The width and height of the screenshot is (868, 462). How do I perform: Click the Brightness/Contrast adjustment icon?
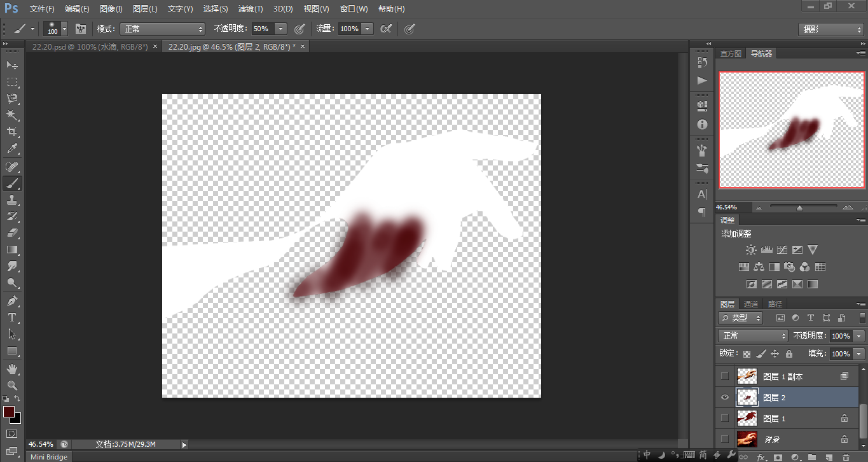coord(751,250)
